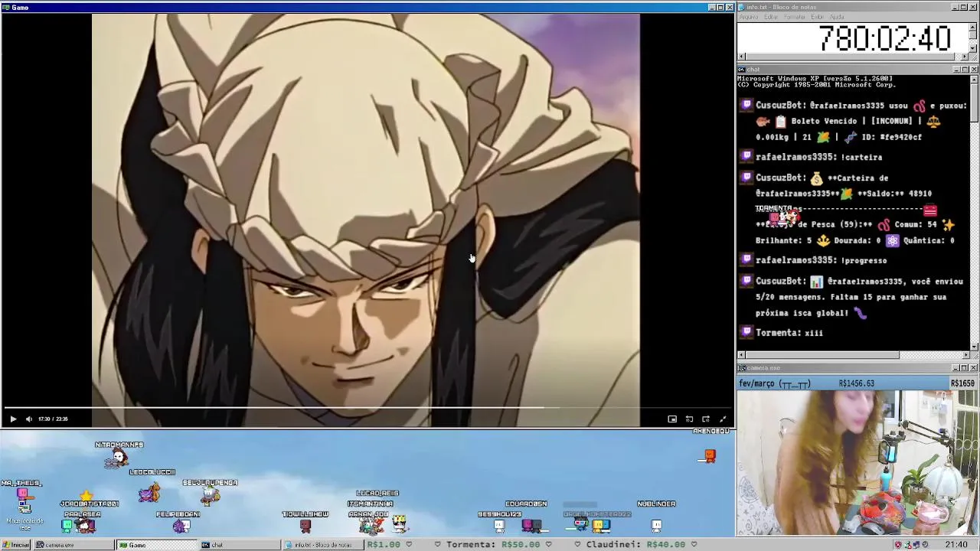Click the FelipeBoani avatar character
Screen dimensions: 980x551
[x=181, y=525]
